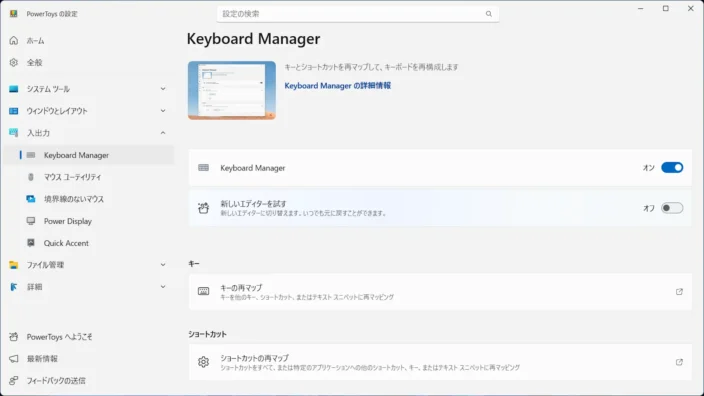The height and width of the screenshot is (396, 704).
Task: Click keyboard icon in Keyboard Manager toggle row
Action: 203,167
